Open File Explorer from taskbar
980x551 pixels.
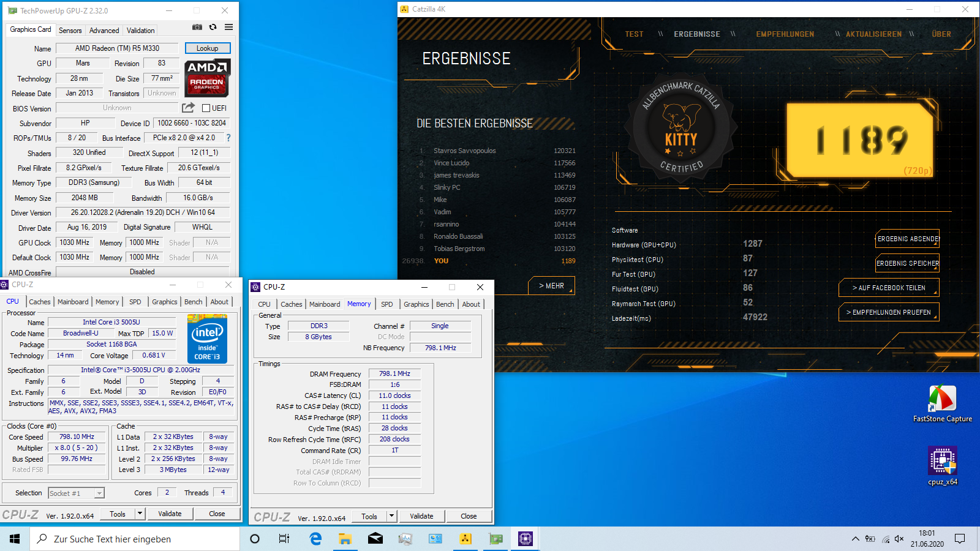point(345,539)
